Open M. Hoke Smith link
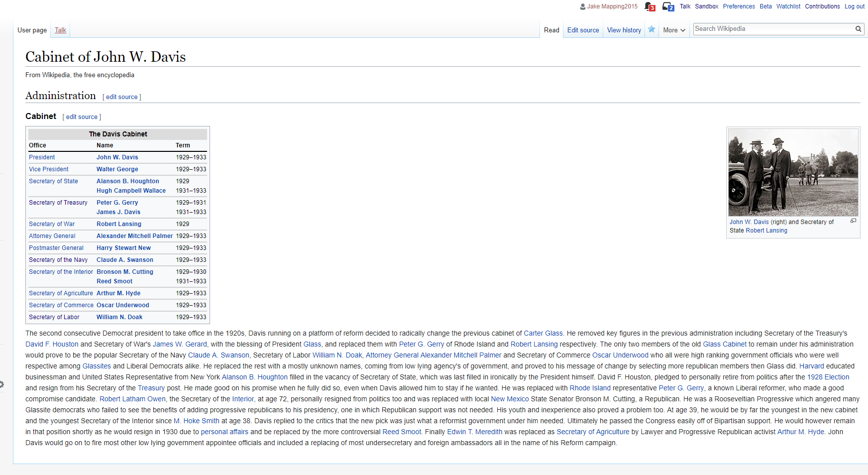This screenshot has height=475, width=868. (x=197, y=421)
